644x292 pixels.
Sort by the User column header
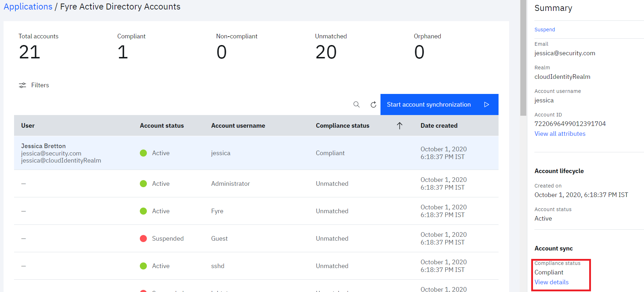point(28,126)
